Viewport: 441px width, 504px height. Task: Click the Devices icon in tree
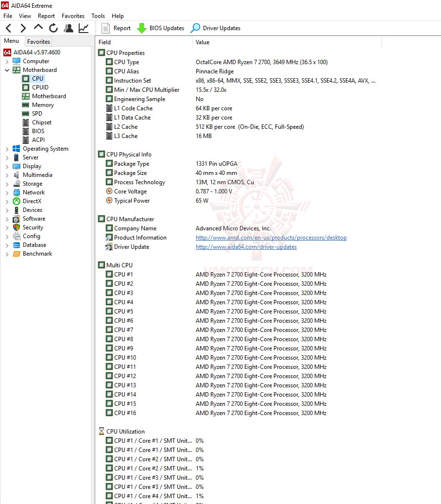pos(17,210)
